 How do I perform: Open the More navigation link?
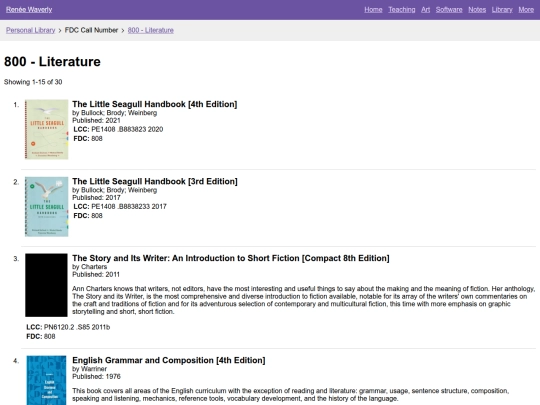point(526,10)
